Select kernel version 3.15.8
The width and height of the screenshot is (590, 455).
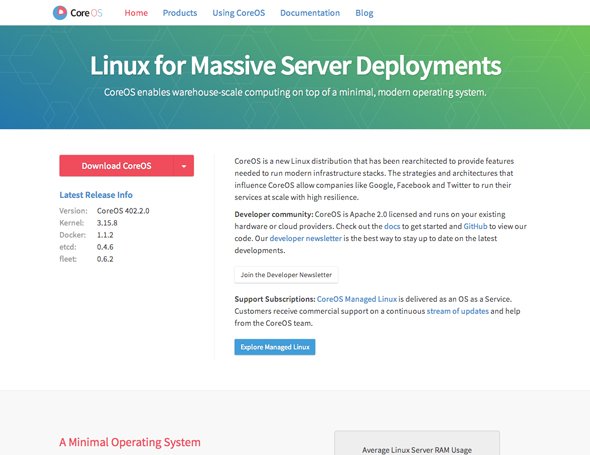pos(107,223)
